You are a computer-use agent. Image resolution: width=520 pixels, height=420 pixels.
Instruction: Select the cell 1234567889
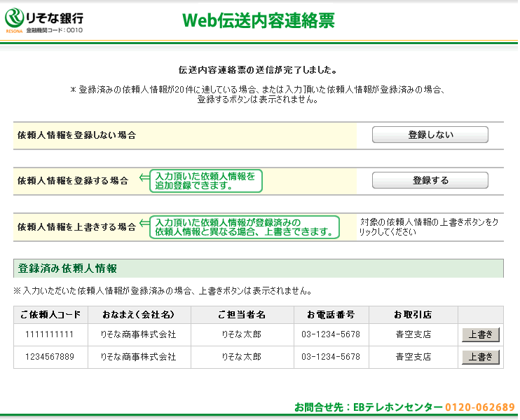(50, 357)
